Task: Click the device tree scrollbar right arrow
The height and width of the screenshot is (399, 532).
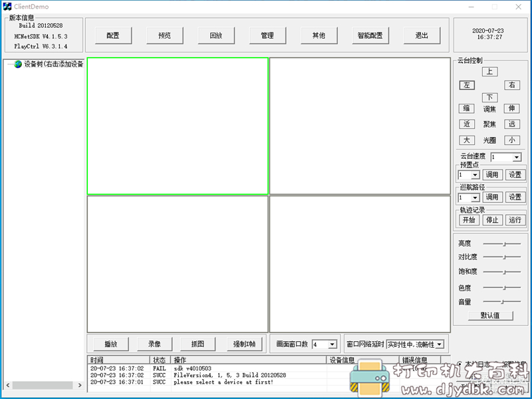Action: [80, 385]
